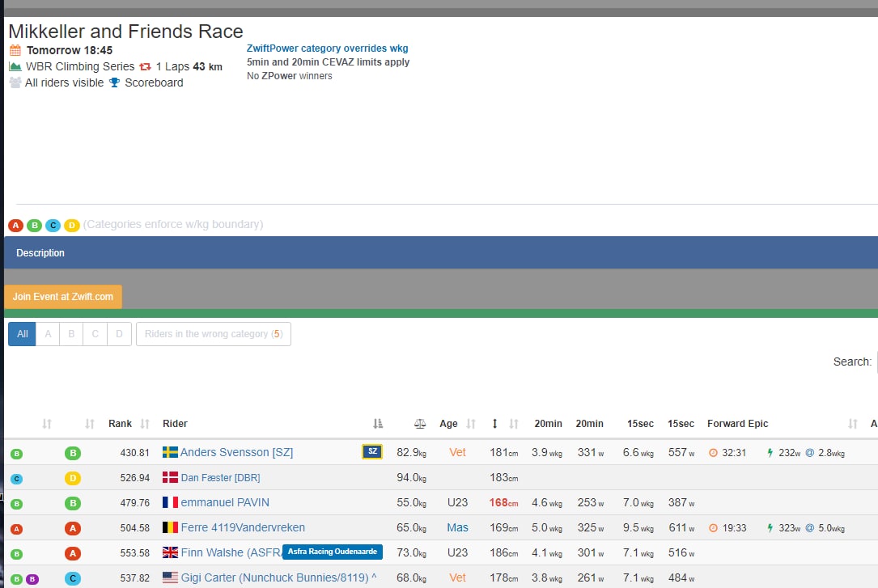
Task: Open Finn Walshe rider profile
Action: coord(231,552)
